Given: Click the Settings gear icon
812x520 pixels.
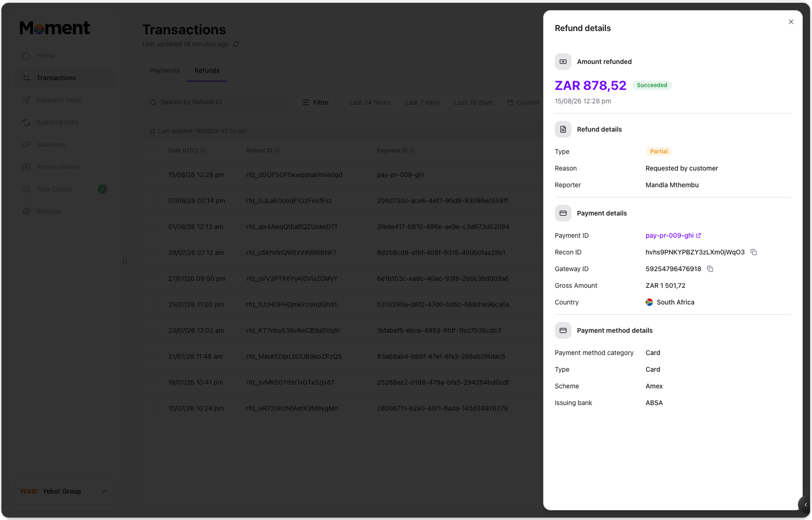Looking at the screenshot, I should 26,211.
